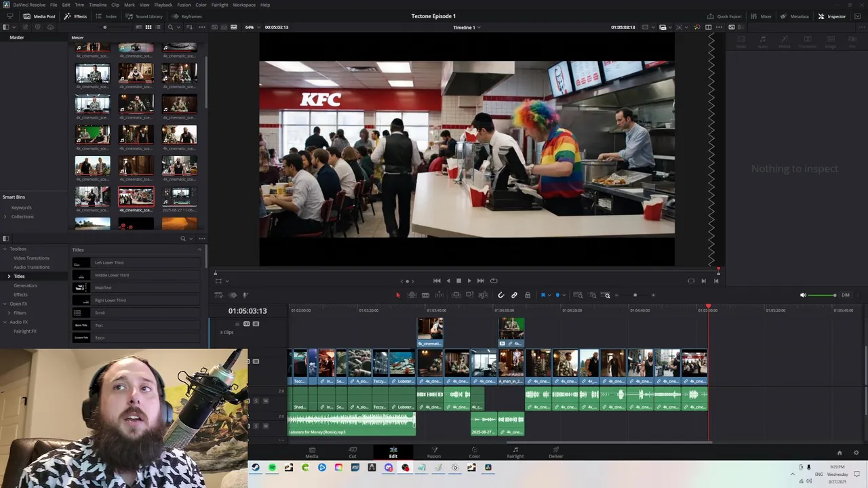The image size is (868, 488).
Task: Choose the Left Lower Third title
Action: pyautogui.click(x=136, y=262)
